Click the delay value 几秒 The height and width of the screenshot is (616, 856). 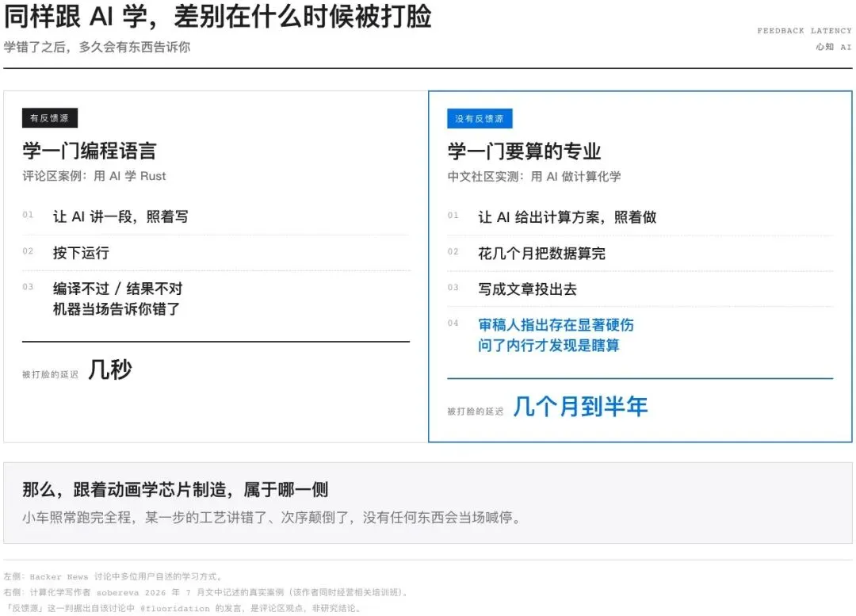(x=109, y=369)
